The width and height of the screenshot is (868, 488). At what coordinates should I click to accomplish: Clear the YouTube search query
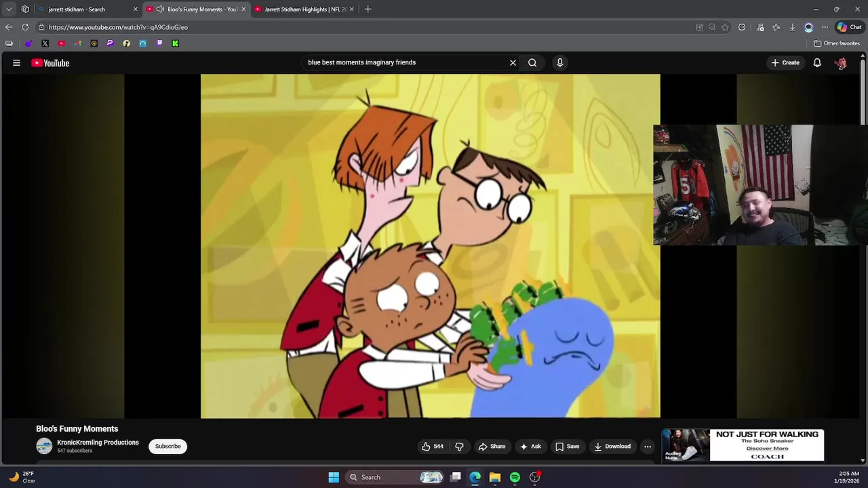point(513,62)
